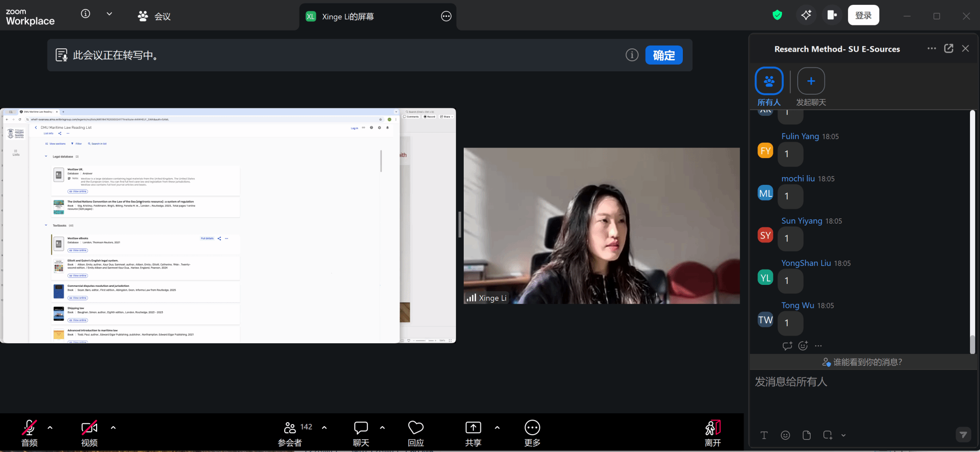The width and height of the screenshot is (980, 452).
Task: Click the attach file icon in chat
Action: click(806, 435)
